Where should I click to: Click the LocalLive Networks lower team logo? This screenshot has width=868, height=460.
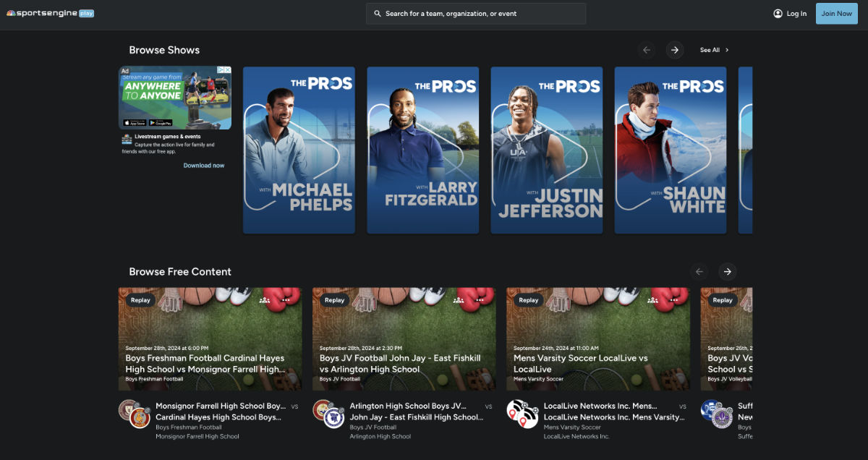[x=527, y=418]
